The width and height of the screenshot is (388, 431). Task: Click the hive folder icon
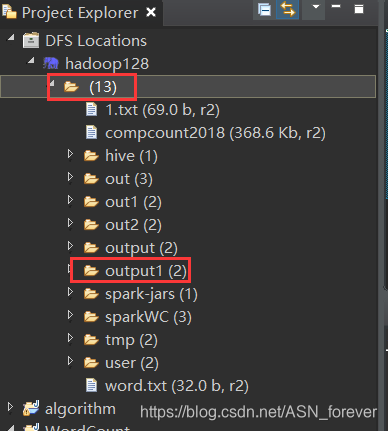tap(91, 156)
